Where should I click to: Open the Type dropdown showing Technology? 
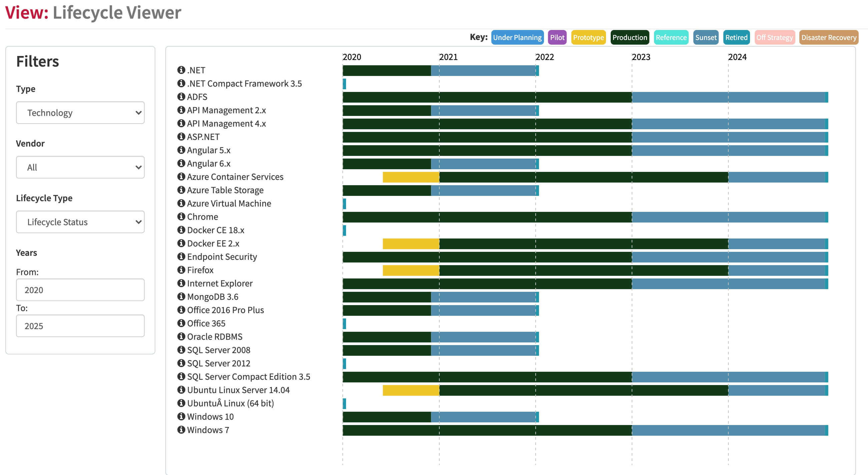tap(80, 113)
